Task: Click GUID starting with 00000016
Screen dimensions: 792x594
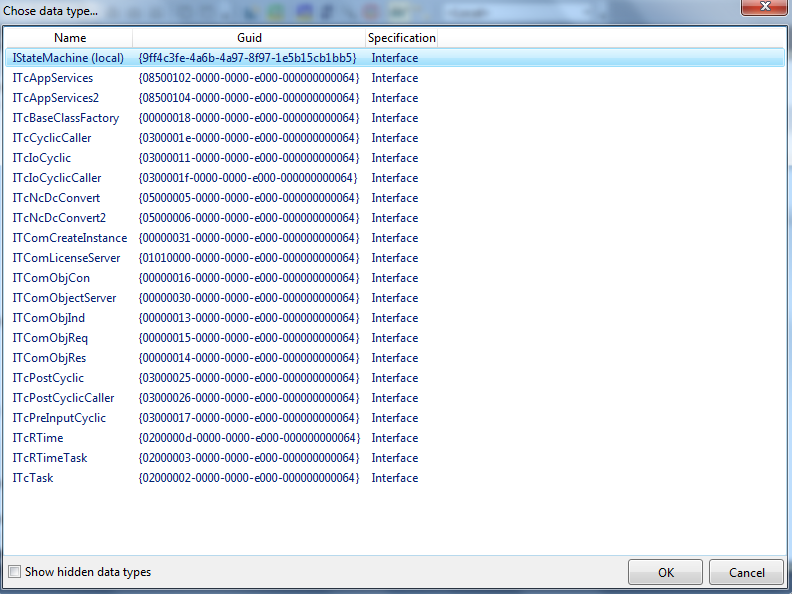Action: (249, 278)
